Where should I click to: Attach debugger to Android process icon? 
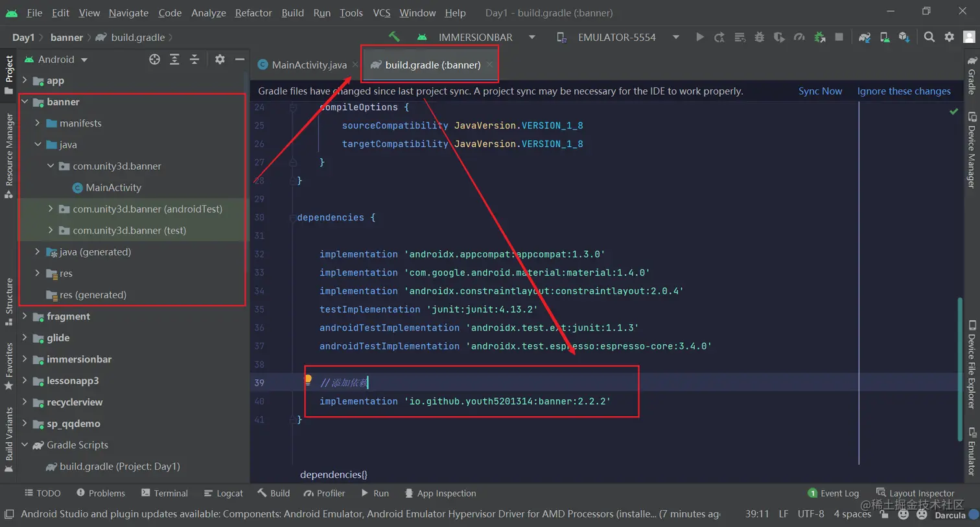click(x=819, y=37)
